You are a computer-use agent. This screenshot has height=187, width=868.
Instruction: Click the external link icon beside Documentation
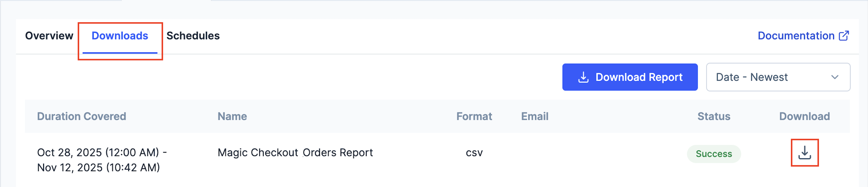(845, 36)
